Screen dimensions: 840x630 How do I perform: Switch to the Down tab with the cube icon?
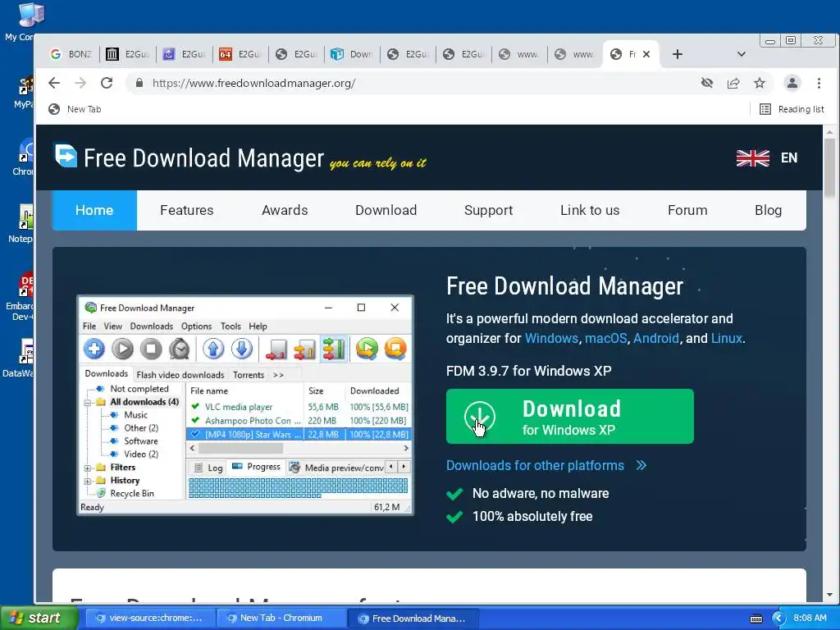pos(352,54)
